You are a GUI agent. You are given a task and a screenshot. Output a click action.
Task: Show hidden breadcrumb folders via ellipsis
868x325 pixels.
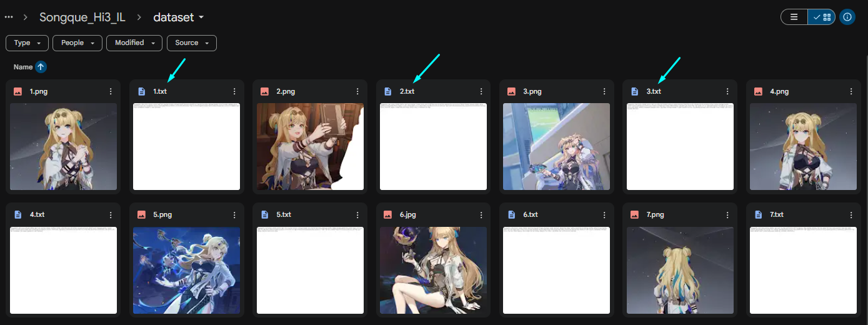pyautogui.click(x=9, y=17)
